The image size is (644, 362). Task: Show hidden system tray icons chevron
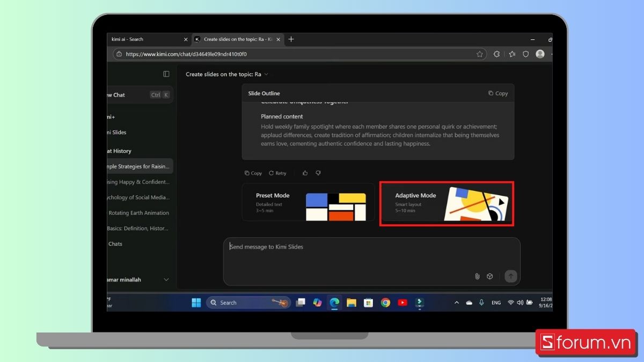tap(457, 302)
